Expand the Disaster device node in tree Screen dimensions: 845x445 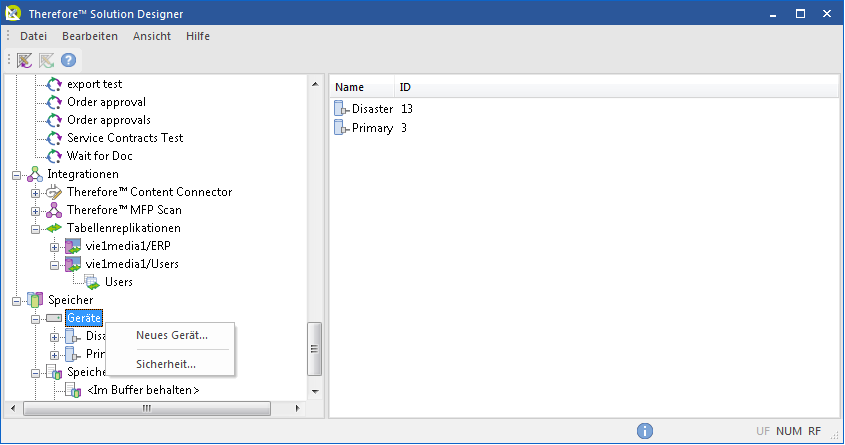[x=54, y=337]
